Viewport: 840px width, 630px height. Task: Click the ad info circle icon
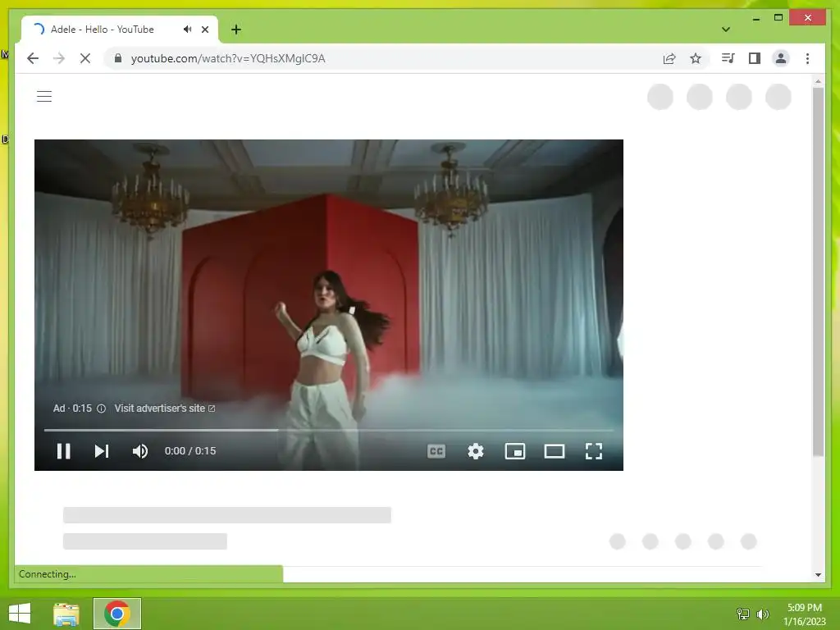tap(101, 409)
